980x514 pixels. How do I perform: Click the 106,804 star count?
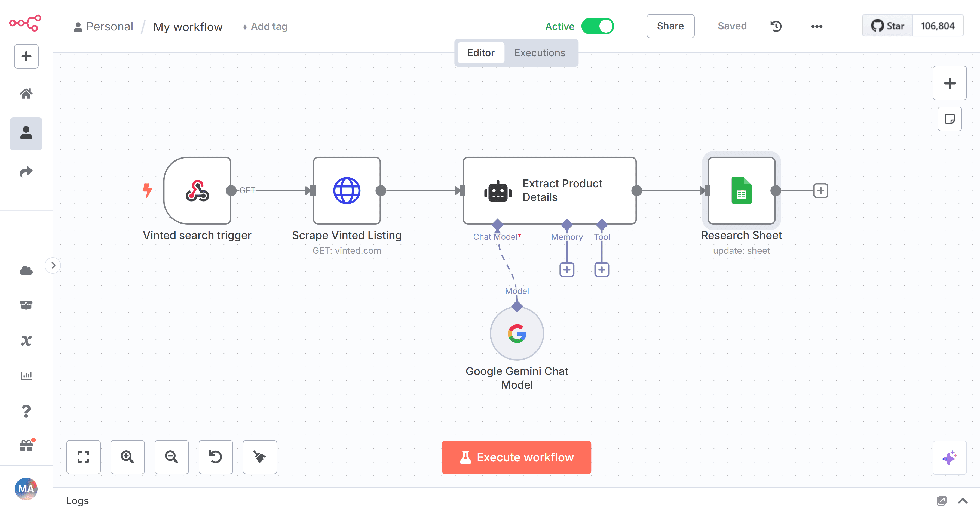pos(938,26)
